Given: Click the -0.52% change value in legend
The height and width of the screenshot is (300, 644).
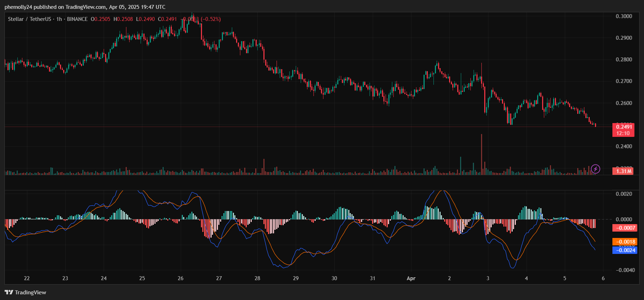Looking at the screenshot, I should [211, 19].
